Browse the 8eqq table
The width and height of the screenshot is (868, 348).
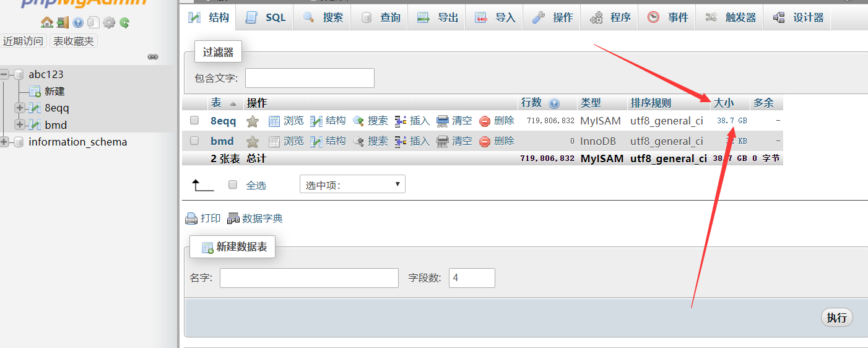[x=286, y=121]
